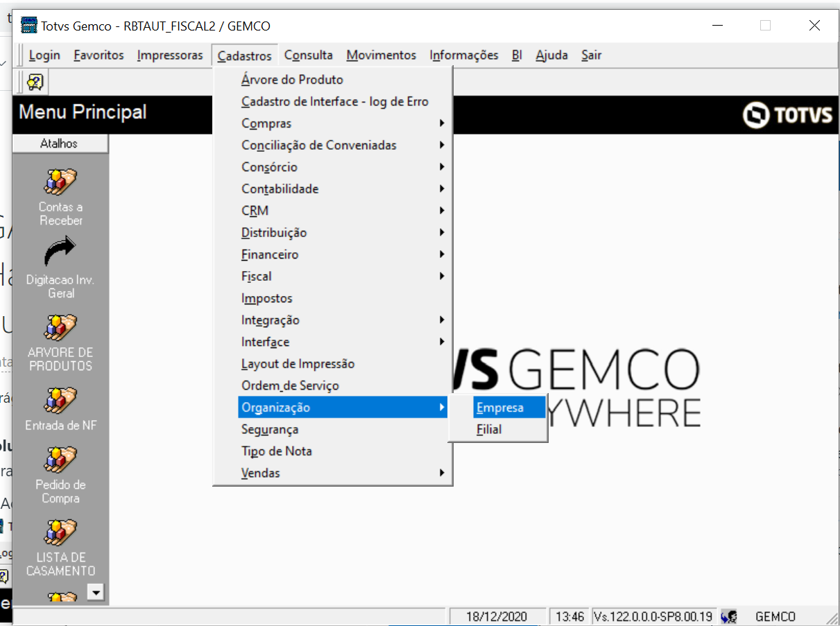Open the Consulta menu
The width and height of the screenshot is (840, 626).
coord(309,55)
